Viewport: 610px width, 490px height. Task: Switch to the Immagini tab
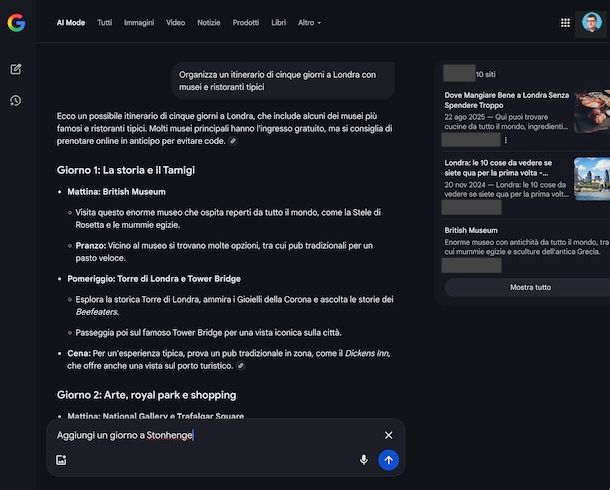(139, 22)
